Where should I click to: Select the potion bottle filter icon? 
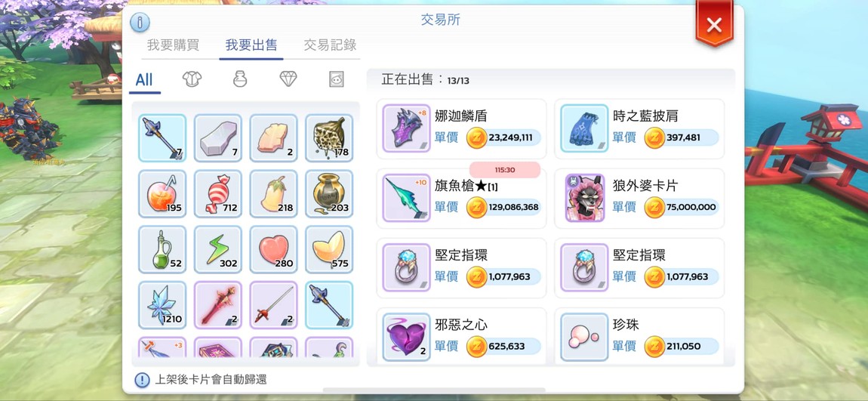[240, 79]
